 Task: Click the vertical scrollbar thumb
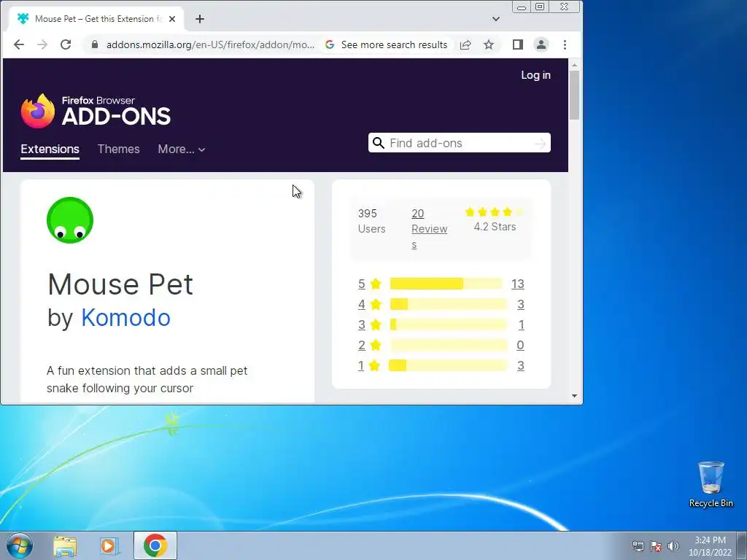[575, 96]
